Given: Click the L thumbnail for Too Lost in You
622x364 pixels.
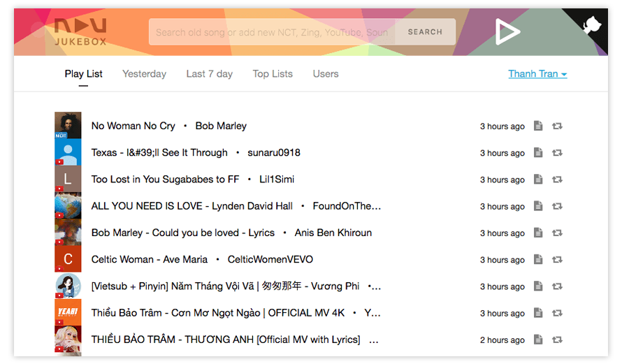Looking at the screenshot, I should (x=68, y=179).
